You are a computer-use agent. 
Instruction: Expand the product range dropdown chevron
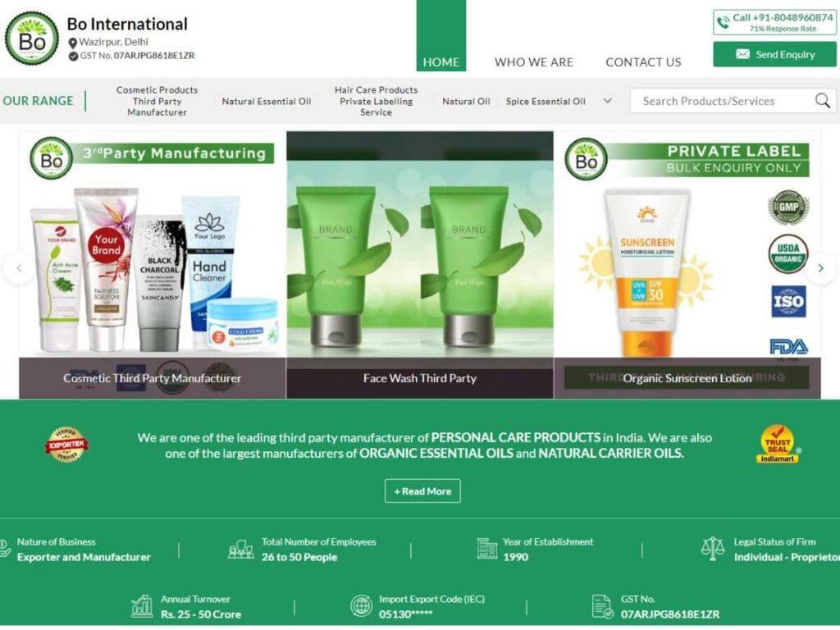tap(608, 101)
